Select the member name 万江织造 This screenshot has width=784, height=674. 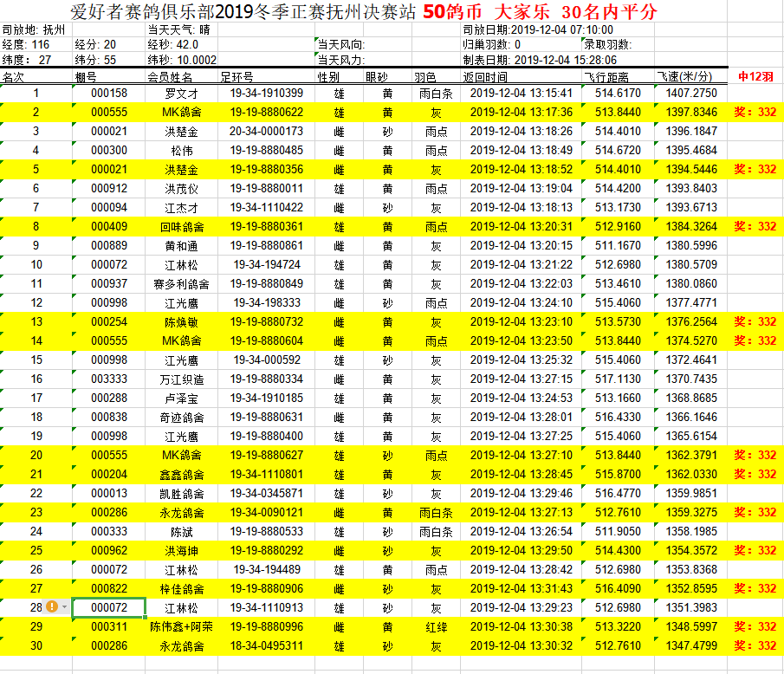(x=182, y=379)
